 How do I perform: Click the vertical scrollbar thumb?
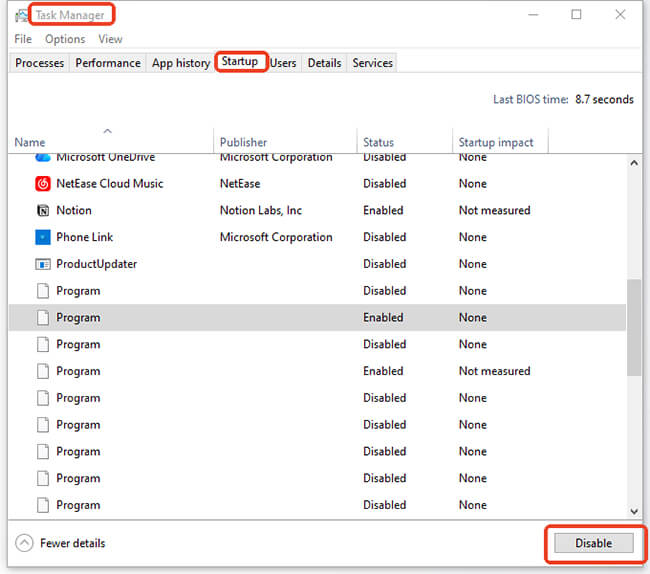[x=634, y=327]
